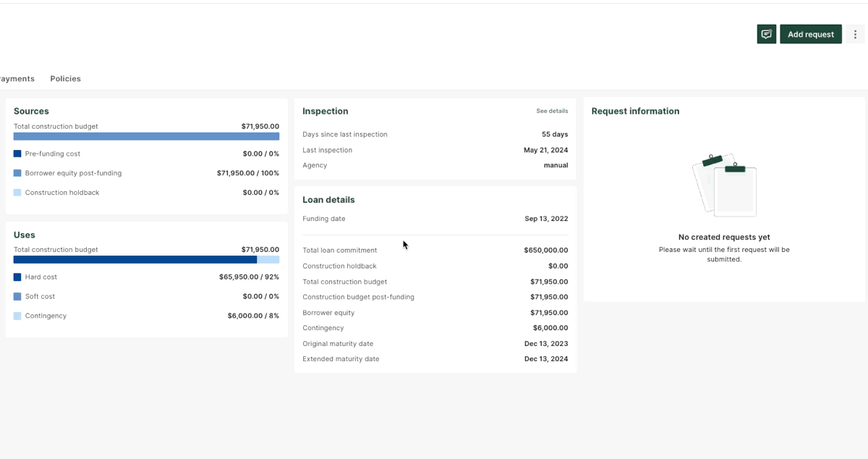Click Borrower equity post-funding legend square

pos(17,173)
